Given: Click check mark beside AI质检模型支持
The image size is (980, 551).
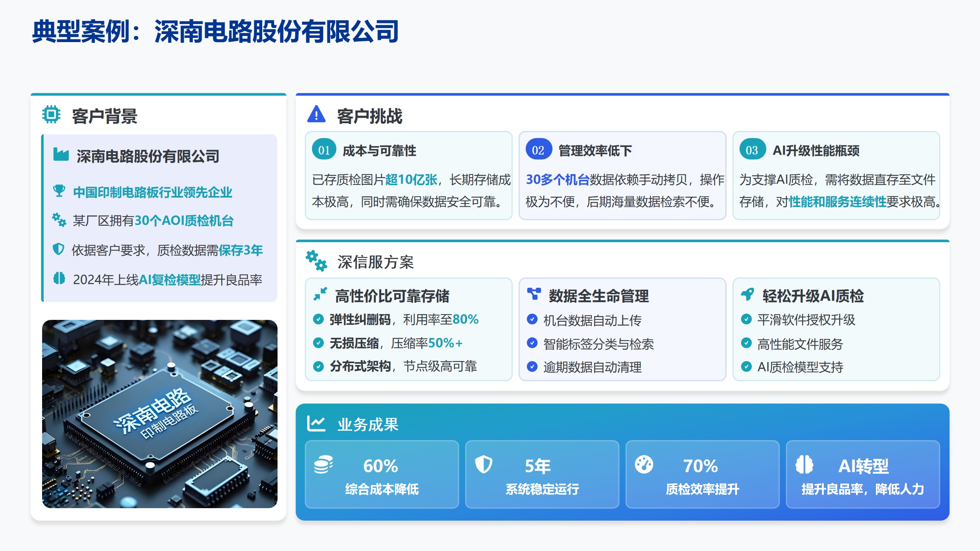Looking at the screenshot, I should (x=746, y=366).
